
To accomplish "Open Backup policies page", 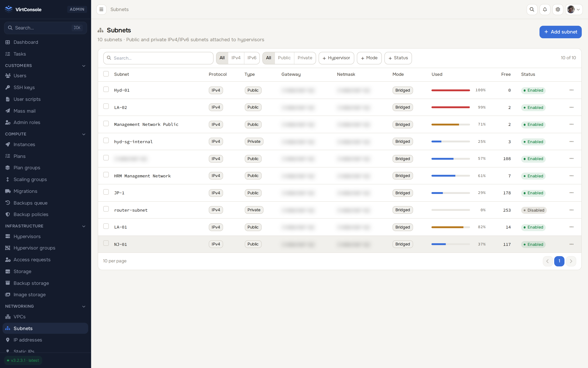I will click(x=45, y=214).
